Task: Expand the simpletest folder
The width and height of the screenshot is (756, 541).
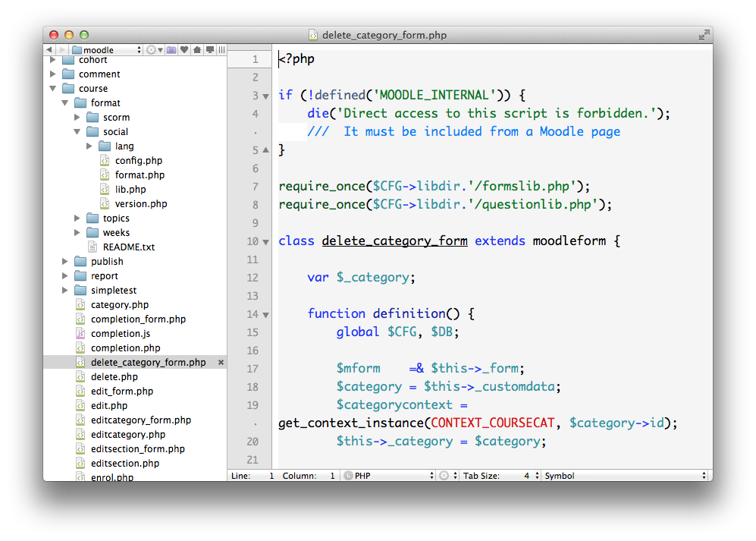Action: 65,290
